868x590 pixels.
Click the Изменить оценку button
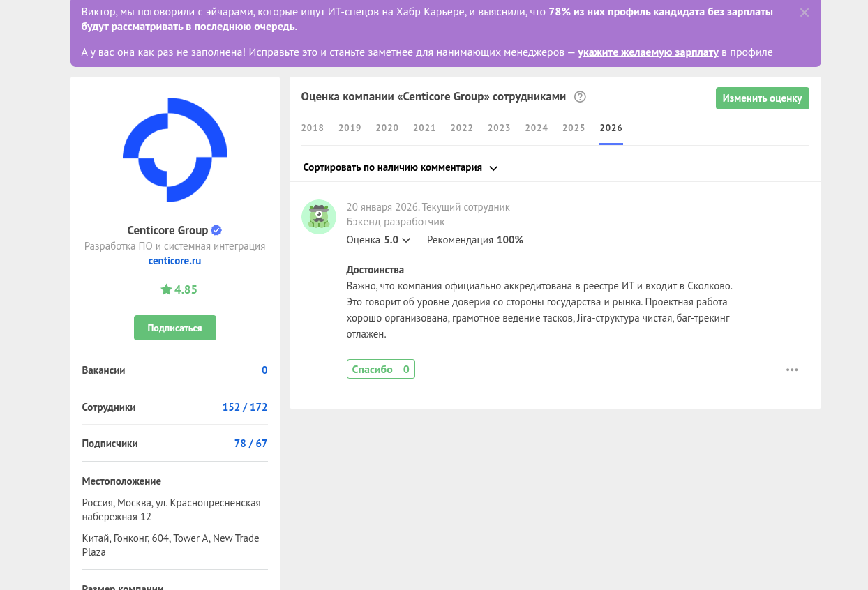pos(763,98)
